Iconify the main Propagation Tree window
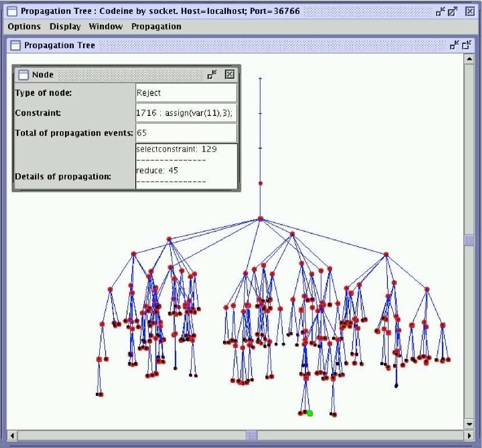 coord(440,12)
